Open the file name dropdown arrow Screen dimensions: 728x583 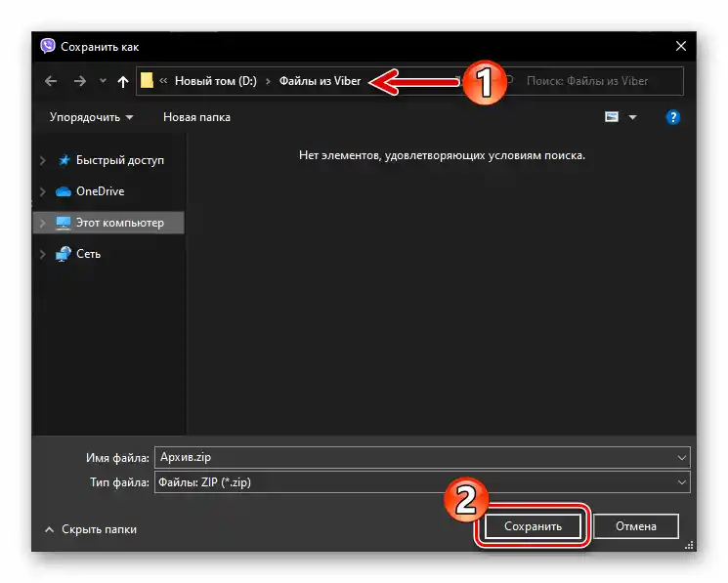[x=681, y=458]
